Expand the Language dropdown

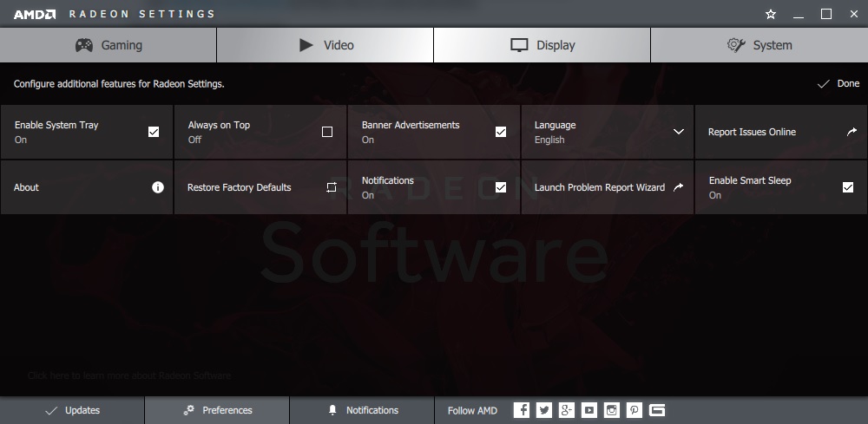pyautogui.click(x=679, y=132)
